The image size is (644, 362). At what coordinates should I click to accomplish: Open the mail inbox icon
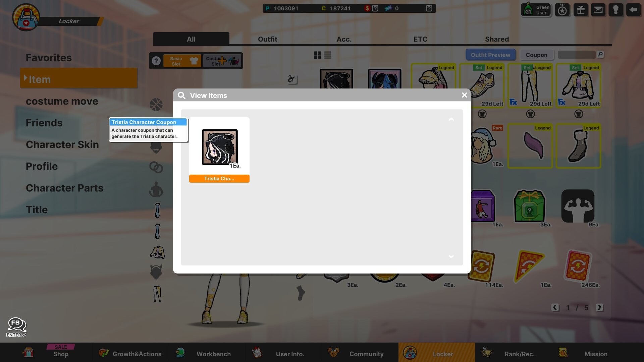[598, 9]
